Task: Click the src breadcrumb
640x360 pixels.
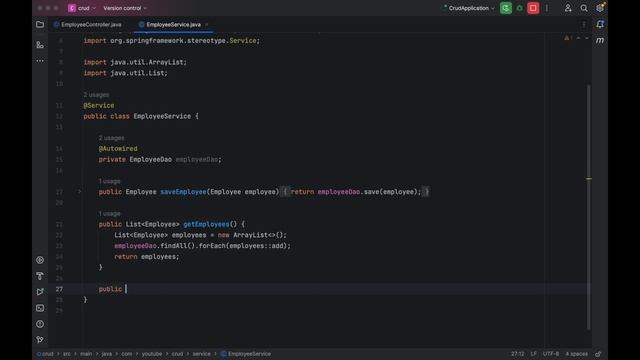Action: [67, 354]
